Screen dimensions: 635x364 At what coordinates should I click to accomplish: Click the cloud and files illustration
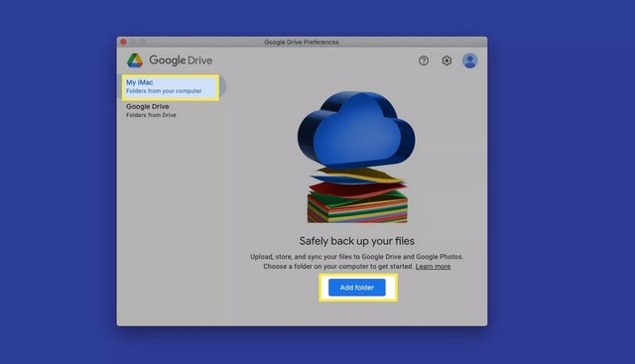coord(356,157)
